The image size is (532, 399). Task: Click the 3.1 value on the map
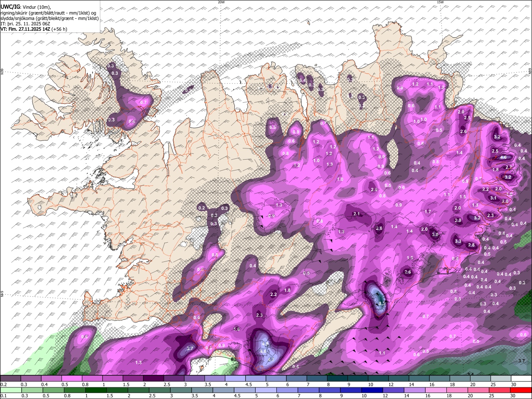[493, 198]
